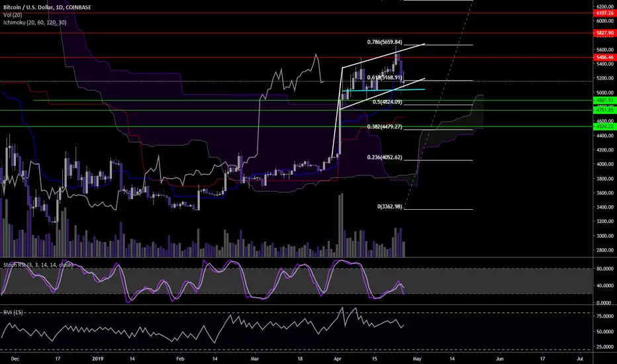This screenshot has width=617, height=364.
Task: Click the red 5486.46 price label
Action: point(604,58)
